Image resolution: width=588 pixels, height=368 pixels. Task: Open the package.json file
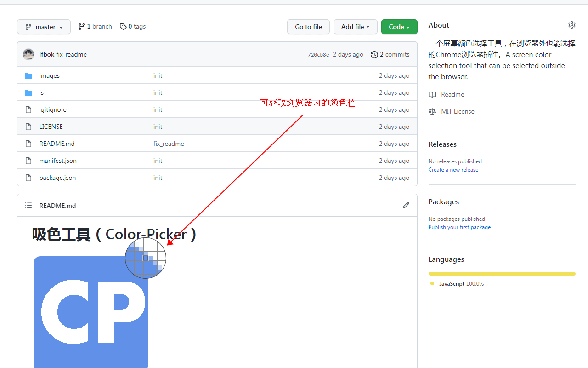(57, 178)
